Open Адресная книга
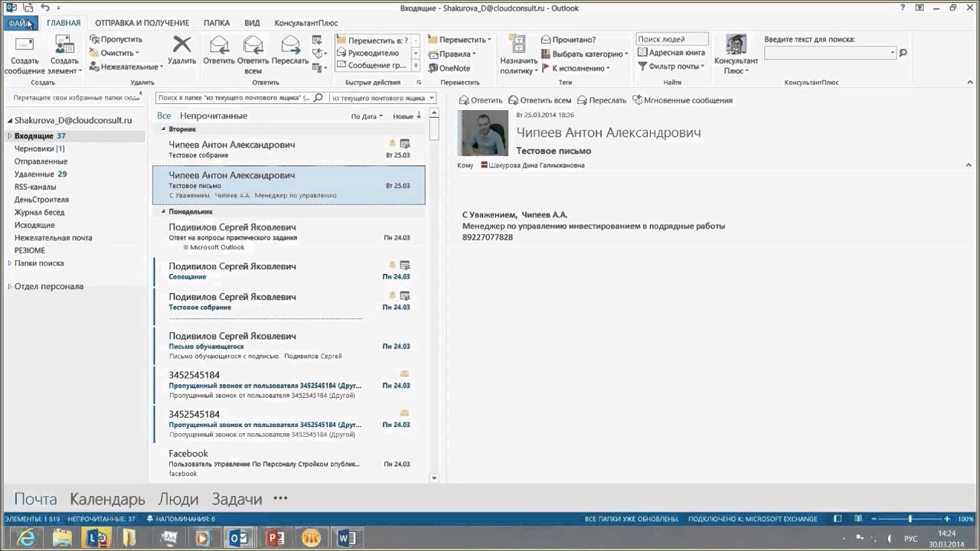The width and height of the screenshot is (980, 551). click(x=671, y=53)
